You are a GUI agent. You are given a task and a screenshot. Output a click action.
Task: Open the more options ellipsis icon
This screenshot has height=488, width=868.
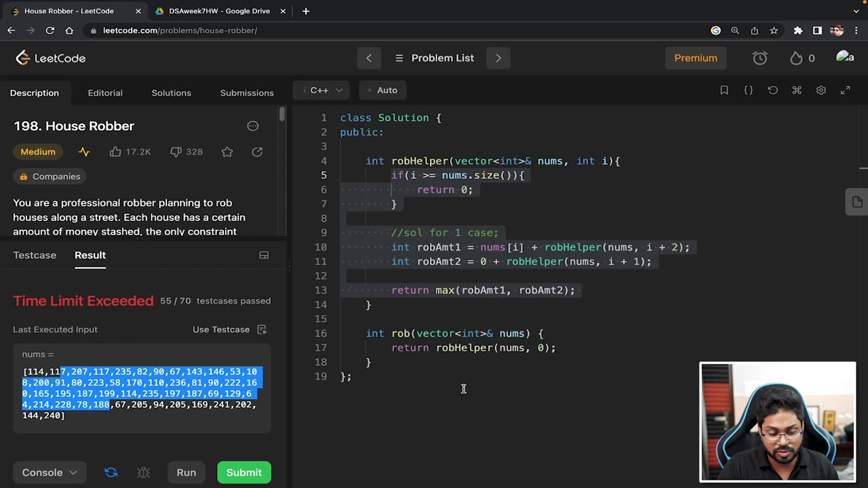253,126
